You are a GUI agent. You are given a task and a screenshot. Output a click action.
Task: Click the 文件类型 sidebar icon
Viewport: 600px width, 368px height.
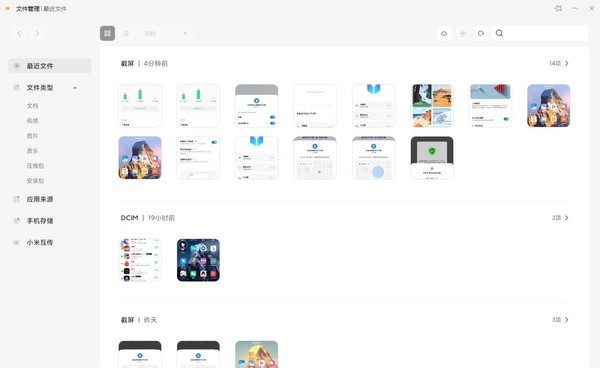point(16,88)
